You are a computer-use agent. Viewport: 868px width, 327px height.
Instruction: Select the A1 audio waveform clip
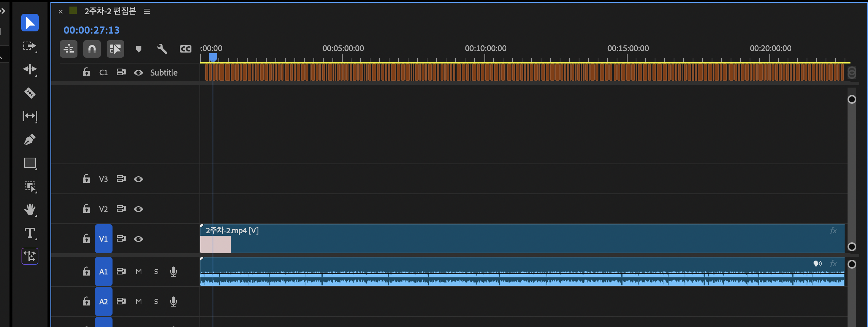pos(522,272)
